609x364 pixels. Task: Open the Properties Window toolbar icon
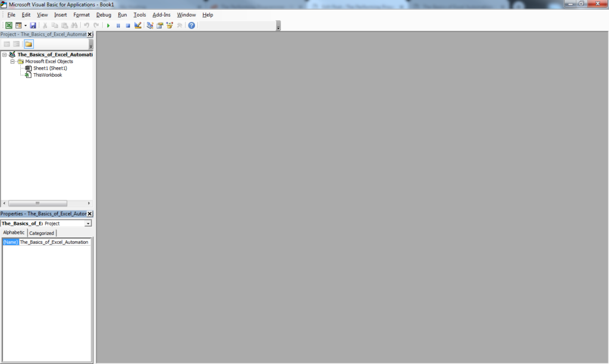[160, 26]
